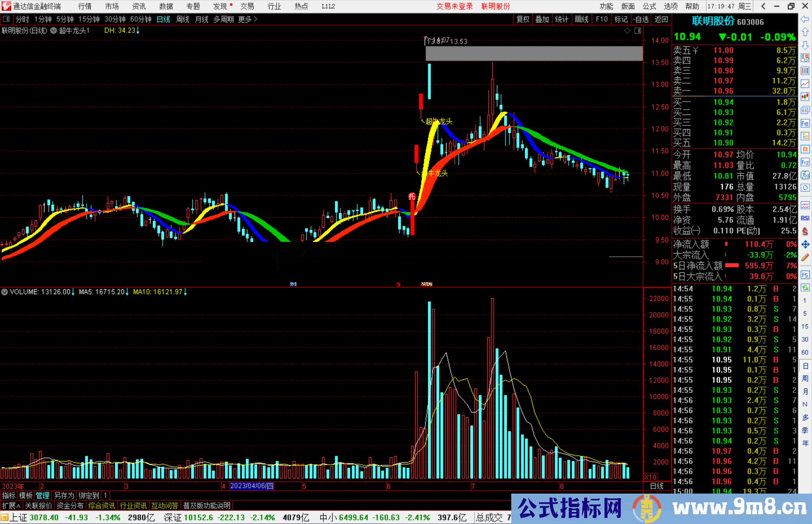
Task: Expand 更多 periods chevron
Action: 256,19
